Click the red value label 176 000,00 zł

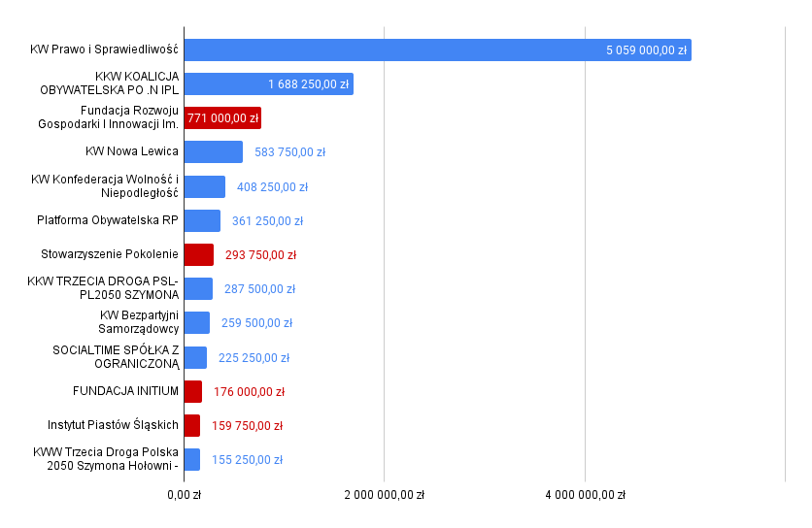coord(249,392)
